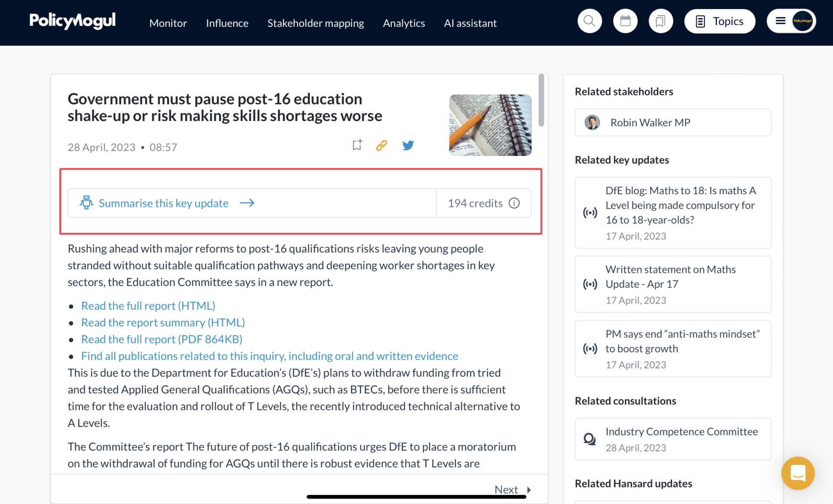Screen dimensions: 833x504
Task: Open the Stakeholder mapping section
Action: coord(316,23)
